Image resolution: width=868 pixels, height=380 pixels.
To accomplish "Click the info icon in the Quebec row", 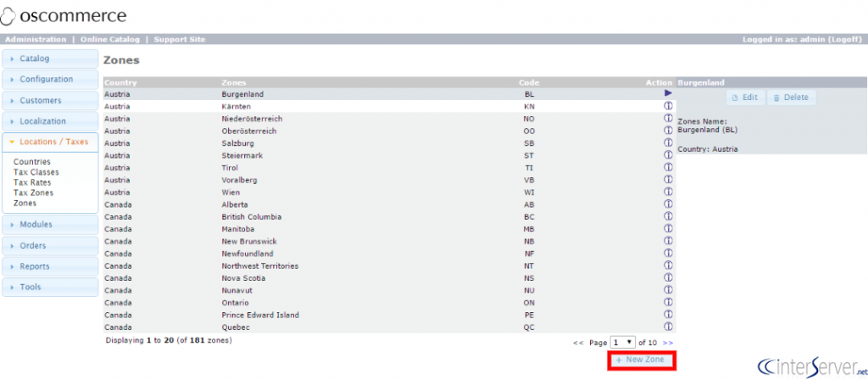I will coord(668,326).
